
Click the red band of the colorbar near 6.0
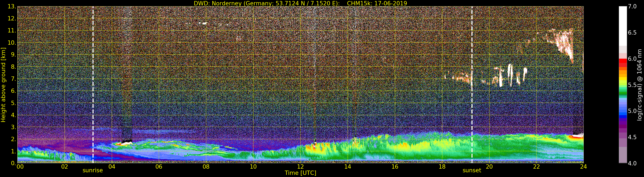[623, 61]
